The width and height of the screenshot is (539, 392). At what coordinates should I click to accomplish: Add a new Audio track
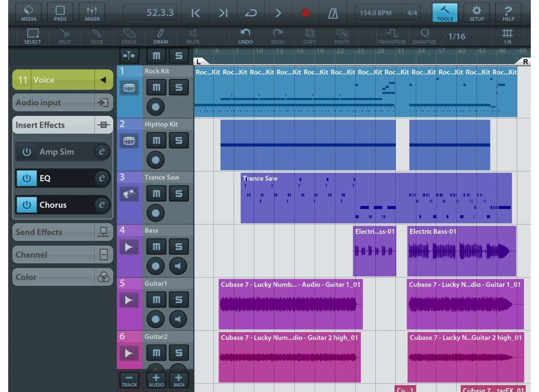click(x=156, y=380)
